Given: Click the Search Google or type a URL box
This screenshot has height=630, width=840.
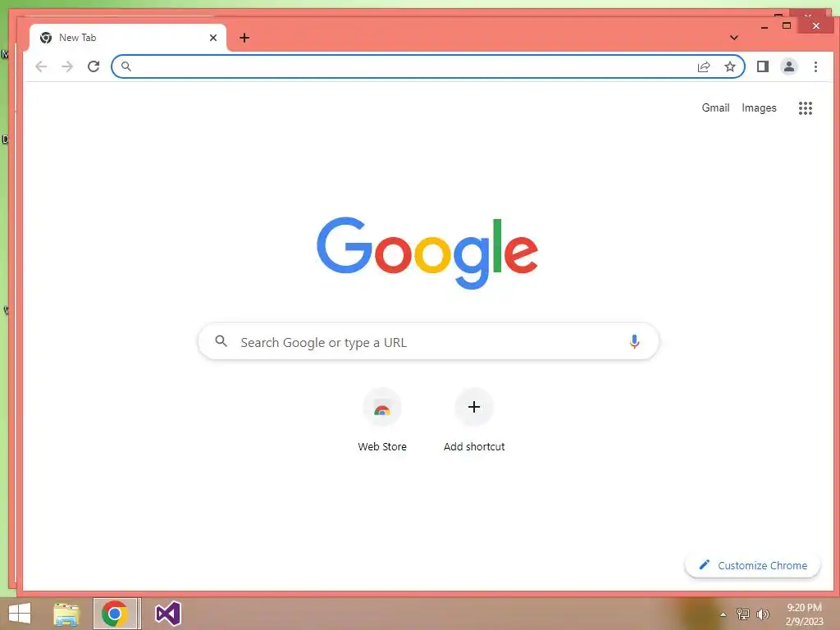Looking at the screenshot, I should pyautogui.click(x=428, y=342).
